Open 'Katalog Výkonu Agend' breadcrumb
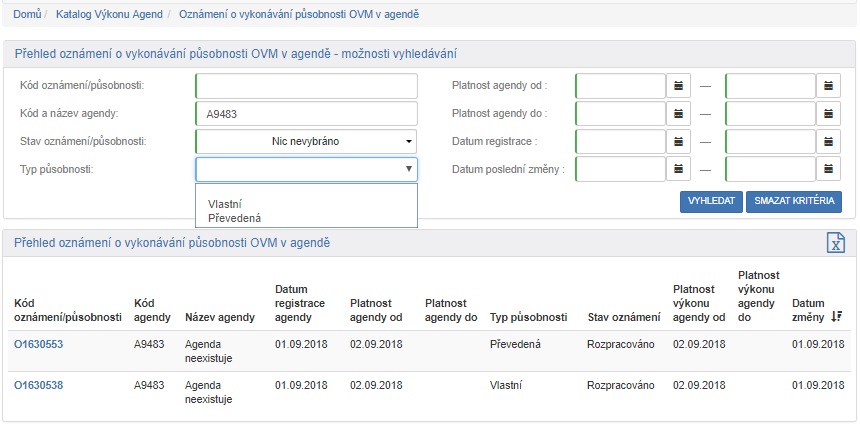860x426 pixels. (109, 14)
